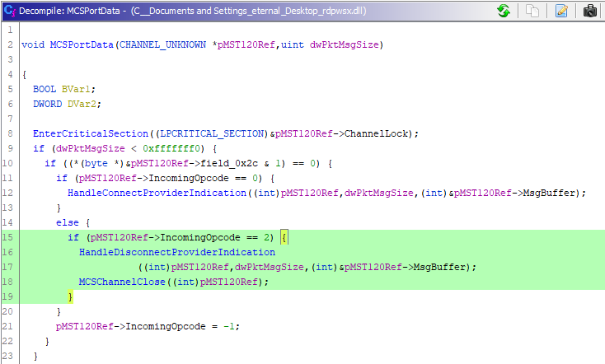Viewport: 605px width, 364px height.
Task: Click the EnterCriticalSection call
Action: (91, 133)
